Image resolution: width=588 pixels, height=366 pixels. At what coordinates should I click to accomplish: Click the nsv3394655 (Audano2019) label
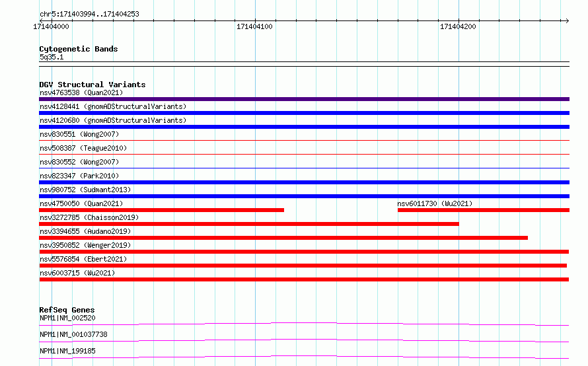point(85,231)
